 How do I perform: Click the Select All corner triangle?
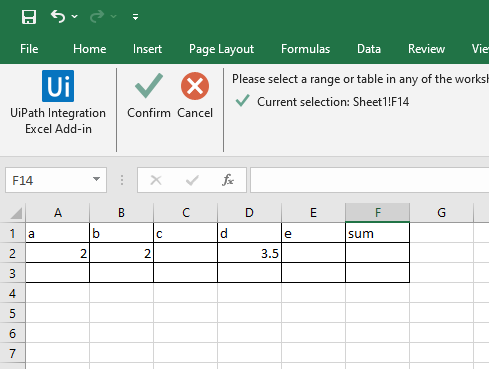click(x=16, y=213)
